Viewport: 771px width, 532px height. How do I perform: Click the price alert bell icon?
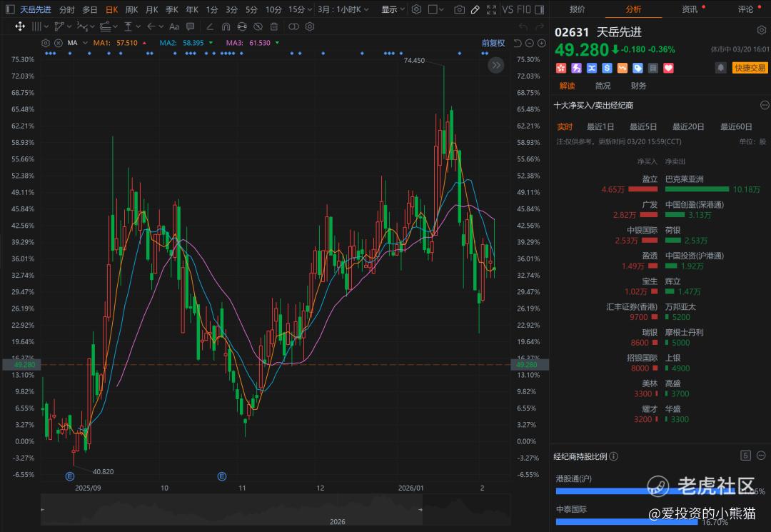point(721,68)
